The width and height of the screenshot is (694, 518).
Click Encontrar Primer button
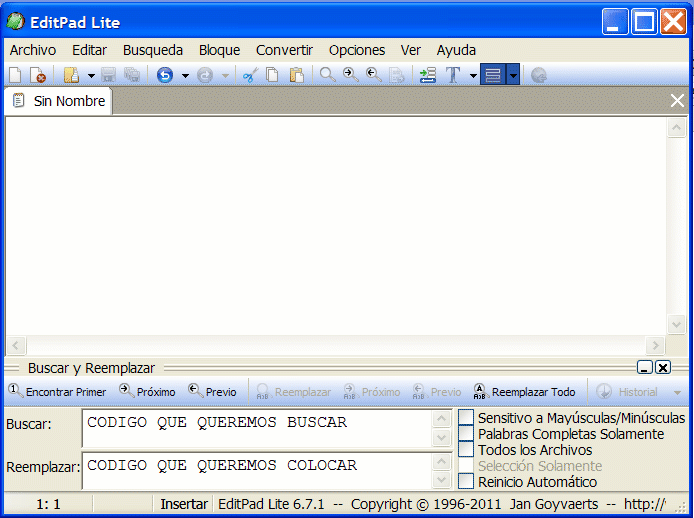click(x=58, y=392)
